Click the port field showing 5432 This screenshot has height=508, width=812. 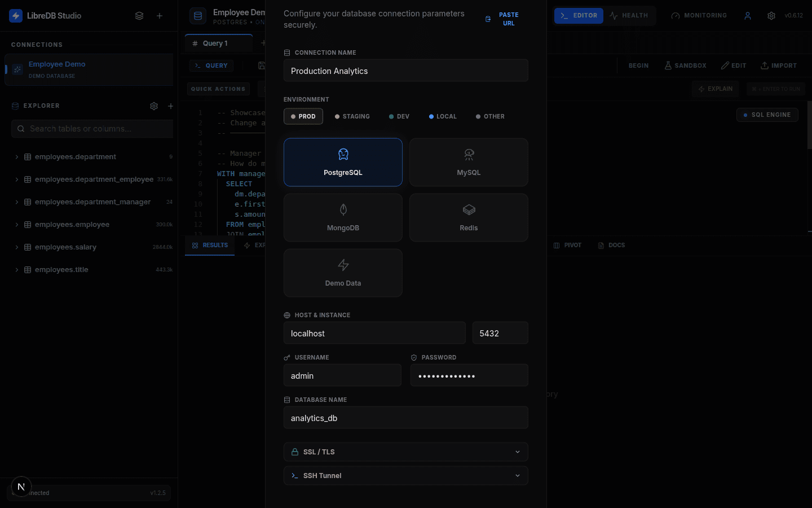(x=500, y=333)
